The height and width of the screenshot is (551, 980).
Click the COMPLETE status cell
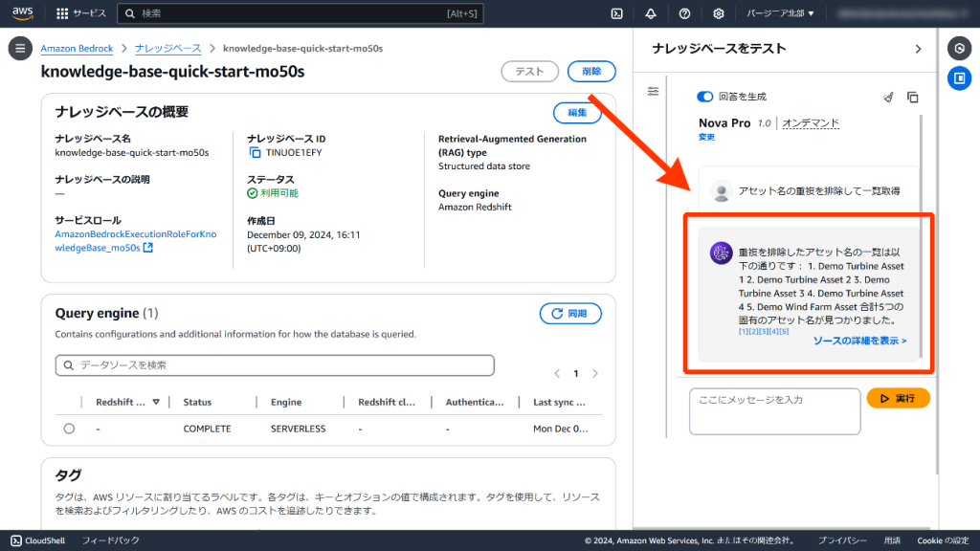coord(207,429)
